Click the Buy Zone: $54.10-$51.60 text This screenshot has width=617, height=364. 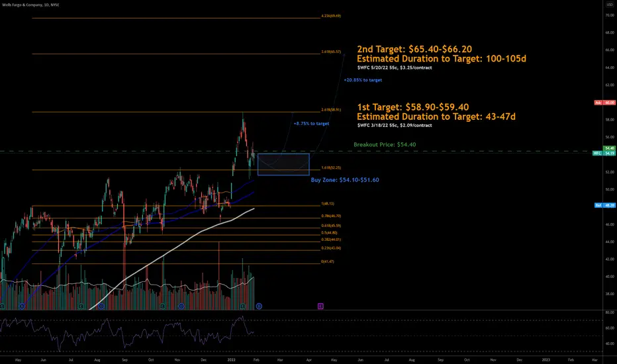point(345,180)
